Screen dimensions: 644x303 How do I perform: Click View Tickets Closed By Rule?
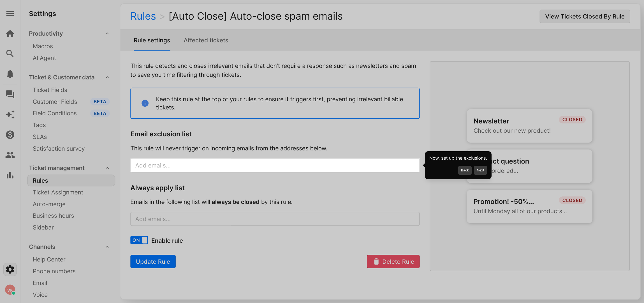coord(585,17)
